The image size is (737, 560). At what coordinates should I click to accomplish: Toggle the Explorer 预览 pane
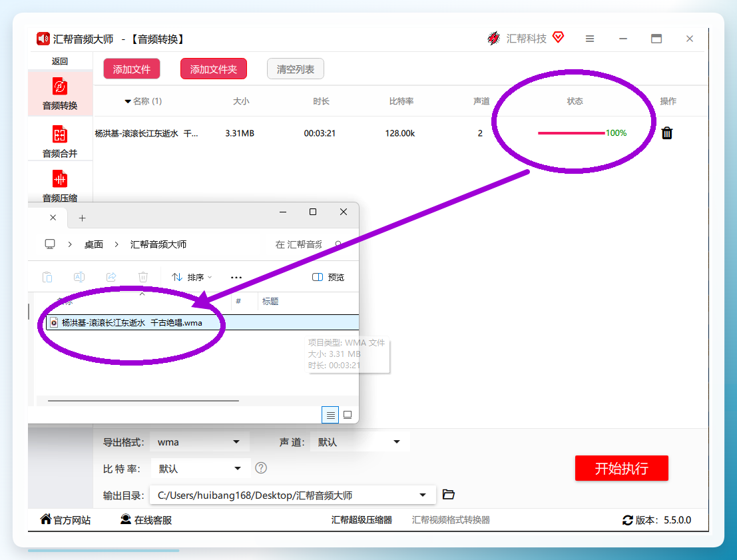(x=328, y=277)
